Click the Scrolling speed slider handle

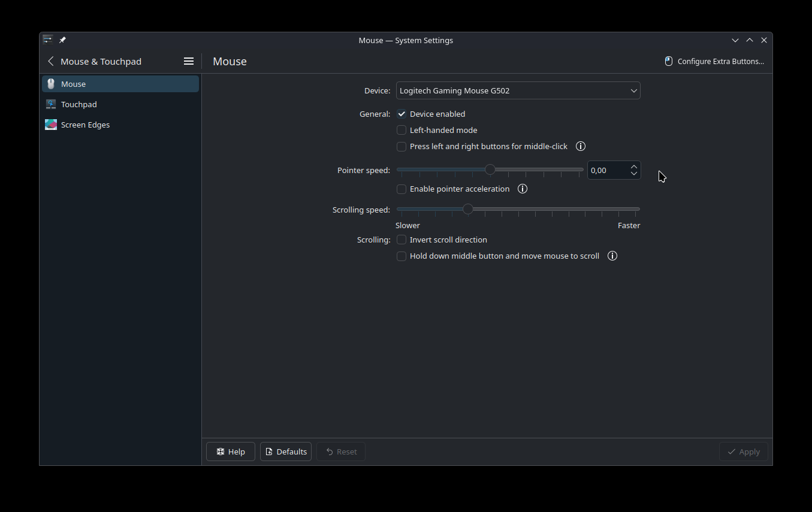tap(468, 209)
